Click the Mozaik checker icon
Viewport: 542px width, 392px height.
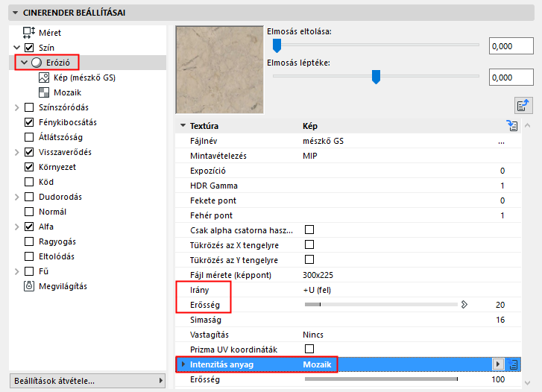coord(44,92)
